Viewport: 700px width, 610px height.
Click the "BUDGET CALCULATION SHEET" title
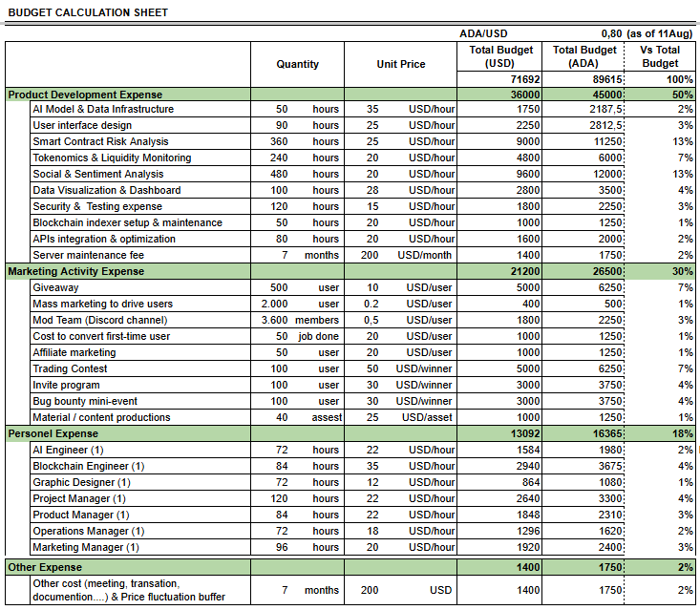(x=87, y=12)
